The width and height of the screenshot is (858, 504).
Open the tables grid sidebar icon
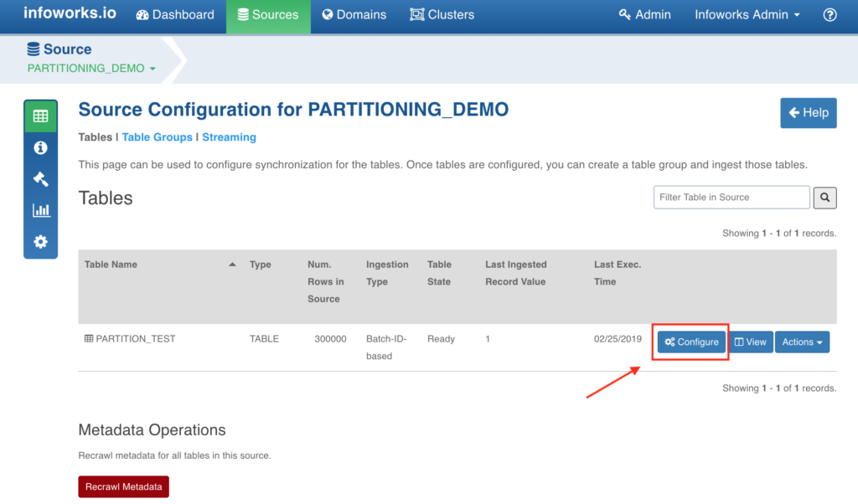click(x=40, y=116)
